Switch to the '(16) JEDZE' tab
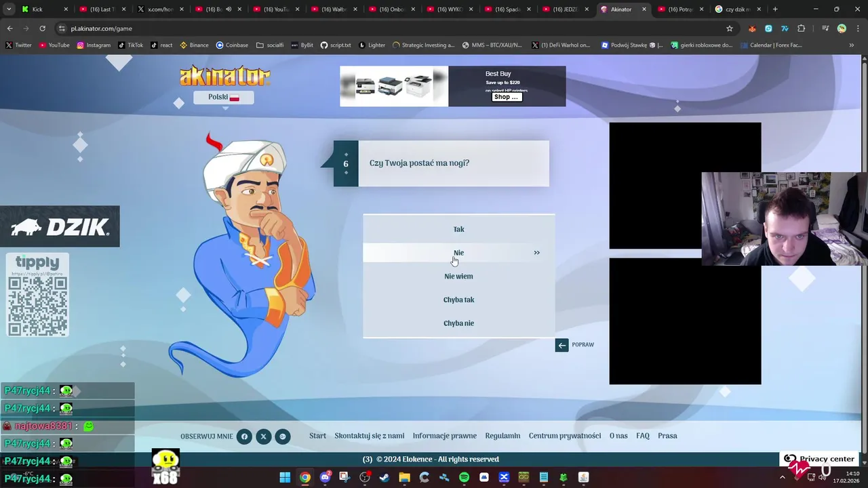Screen dimensions: 868x488 click(x=566, y=9)
